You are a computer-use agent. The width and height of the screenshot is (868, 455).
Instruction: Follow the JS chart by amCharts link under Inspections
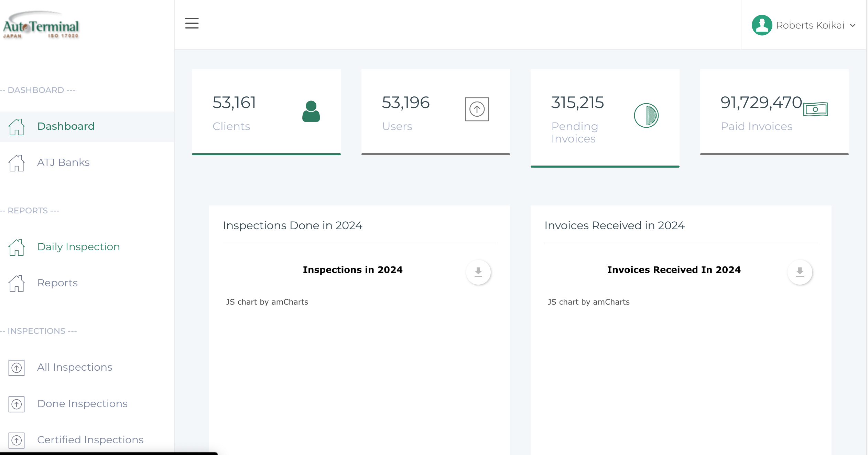[267, 302]
